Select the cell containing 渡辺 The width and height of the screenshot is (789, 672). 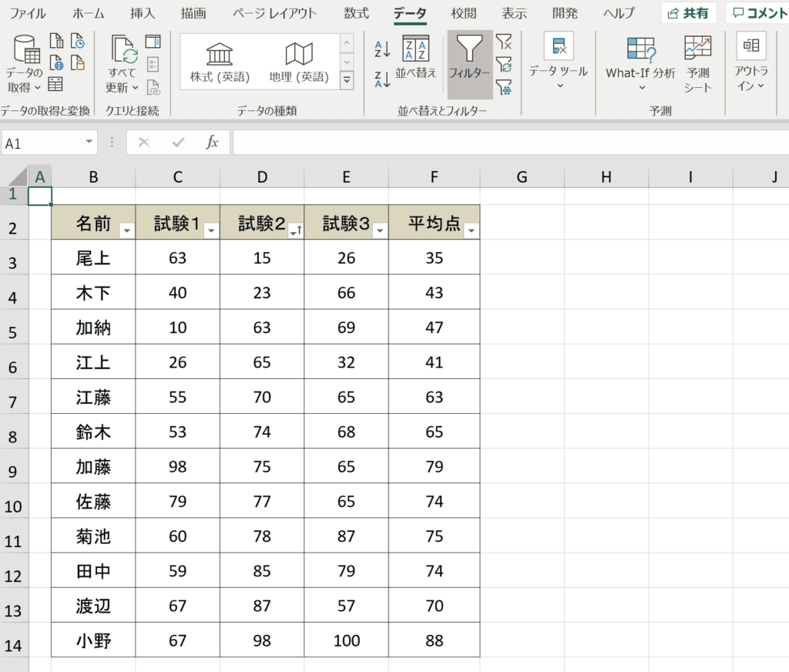(x=93, y=605)
